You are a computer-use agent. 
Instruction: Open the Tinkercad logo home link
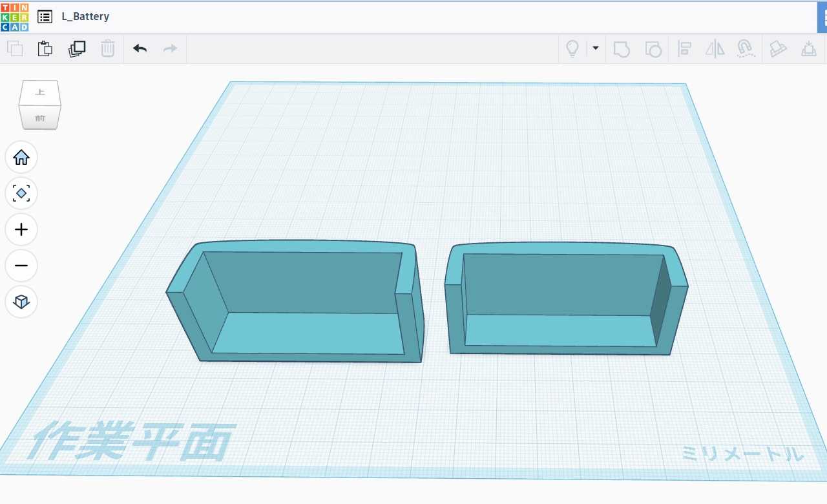(15, 17)
